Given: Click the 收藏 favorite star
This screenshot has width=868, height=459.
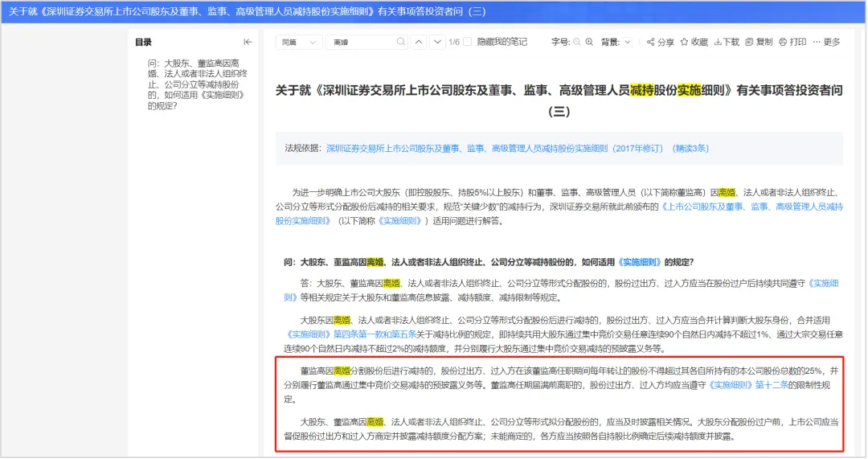Looking at the screenshot, I should point(694,42).
